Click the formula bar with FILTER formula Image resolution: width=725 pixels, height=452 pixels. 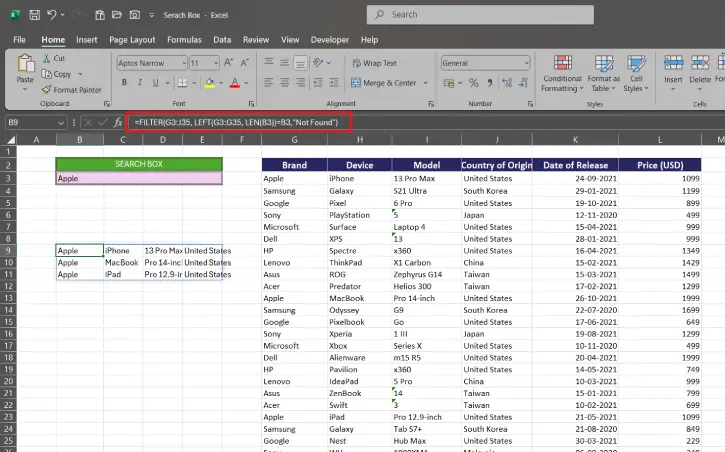[239, 122]
